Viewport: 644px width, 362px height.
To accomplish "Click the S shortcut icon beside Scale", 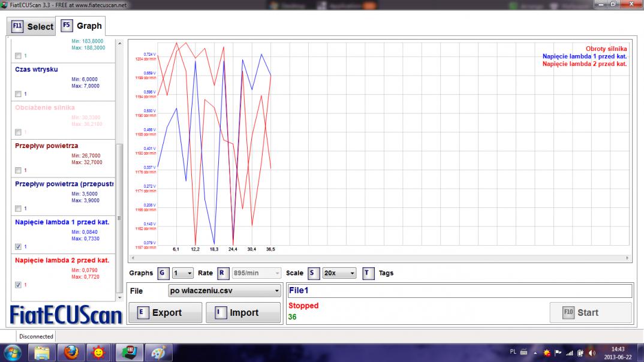I will [x=314, y=273].
